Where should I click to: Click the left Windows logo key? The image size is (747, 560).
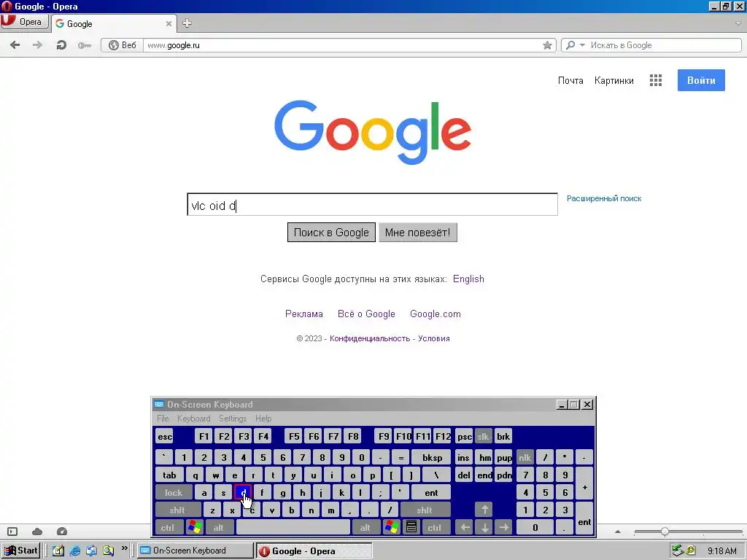(194, 528)
